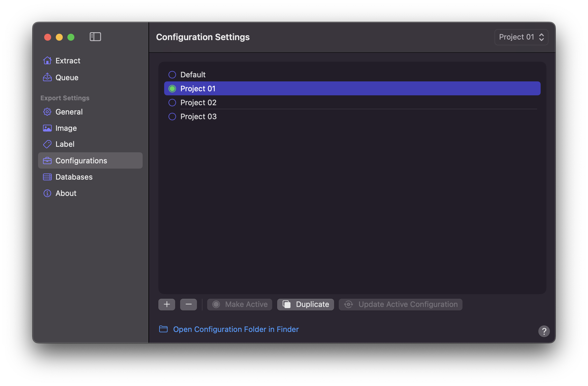The image size is (588, 386).
Task: Toggle the sidebar visibility icon
Action: pyautogui.click(x=95, y=37)
